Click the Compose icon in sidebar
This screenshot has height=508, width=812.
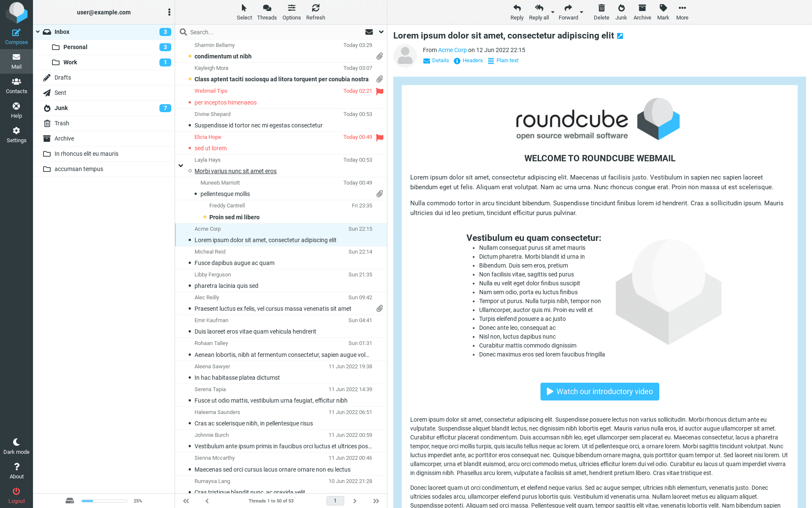click(x=16, y=36)
